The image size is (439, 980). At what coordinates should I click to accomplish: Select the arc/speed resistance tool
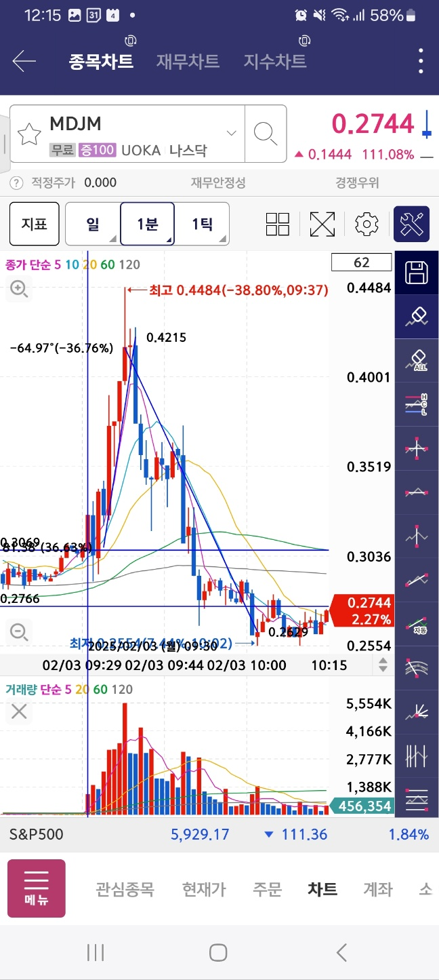tap(417, 668)
